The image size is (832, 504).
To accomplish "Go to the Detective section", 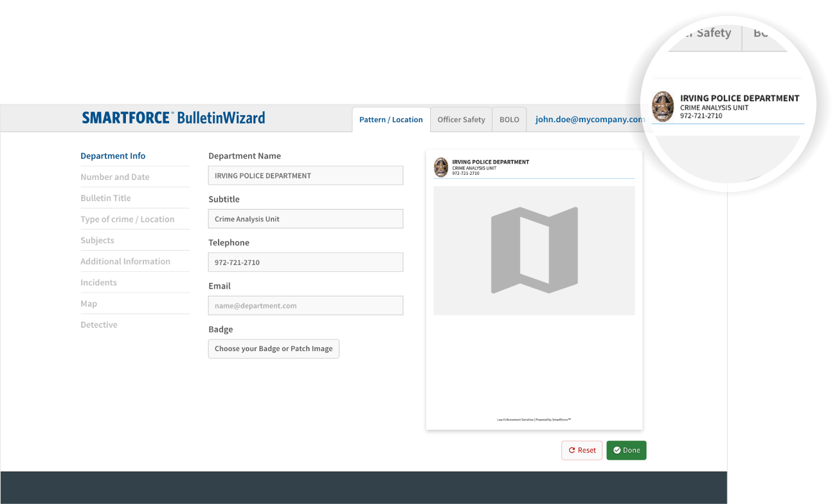I will tap(99, 325).
